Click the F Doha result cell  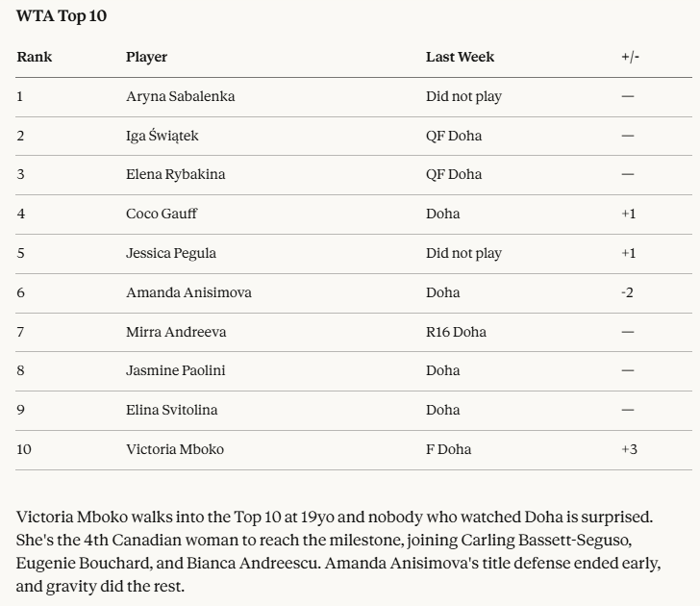[x=448, y=449]
